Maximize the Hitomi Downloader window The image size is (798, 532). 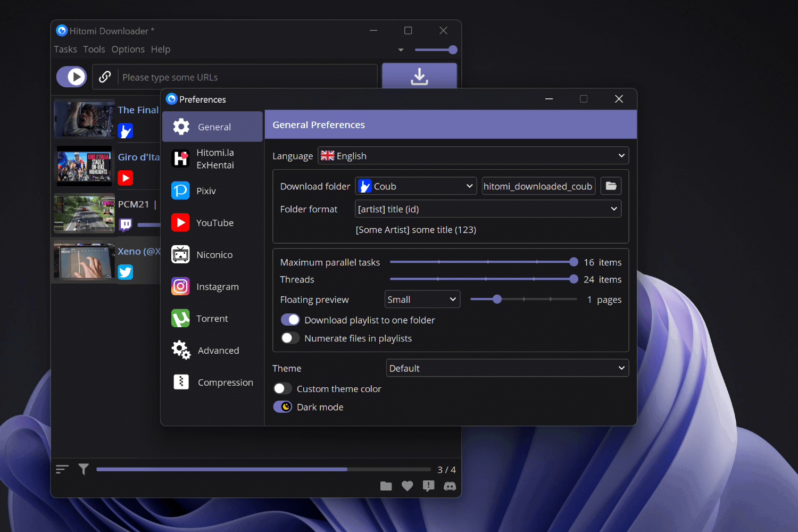[408, 30]
